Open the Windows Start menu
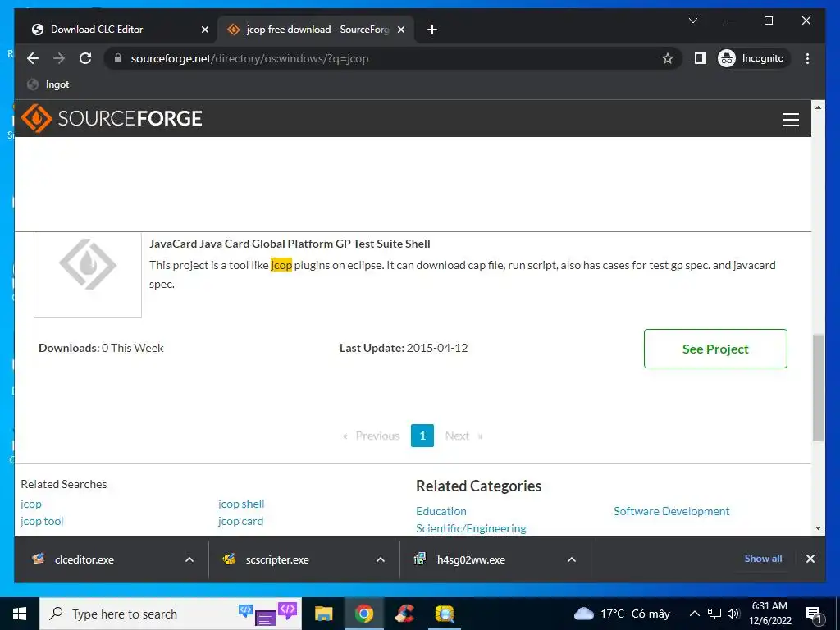The image size is (840, 630). pyautogui.click(x=20, y=614)
